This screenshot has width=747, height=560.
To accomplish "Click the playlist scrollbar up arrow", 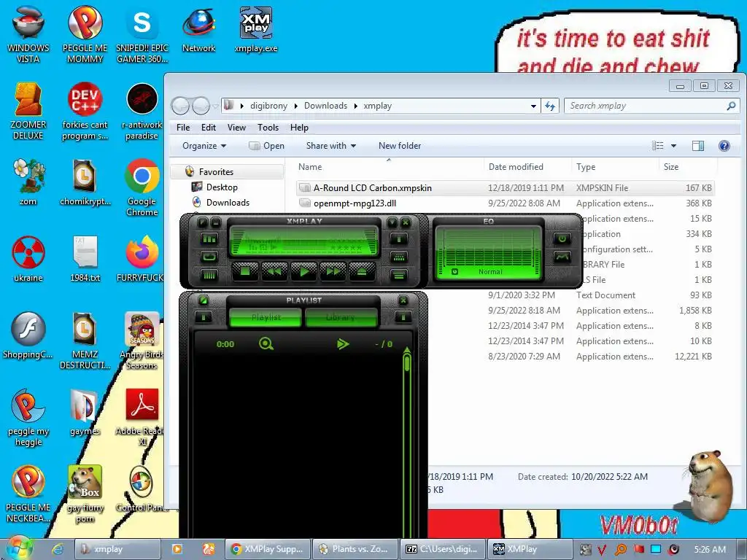I will point(407,350).
